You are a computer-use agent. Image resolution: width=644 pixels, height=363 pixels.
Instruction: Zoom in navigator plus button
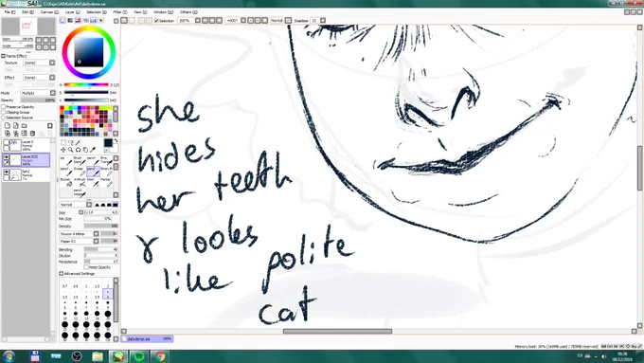(x=45, y=40)
